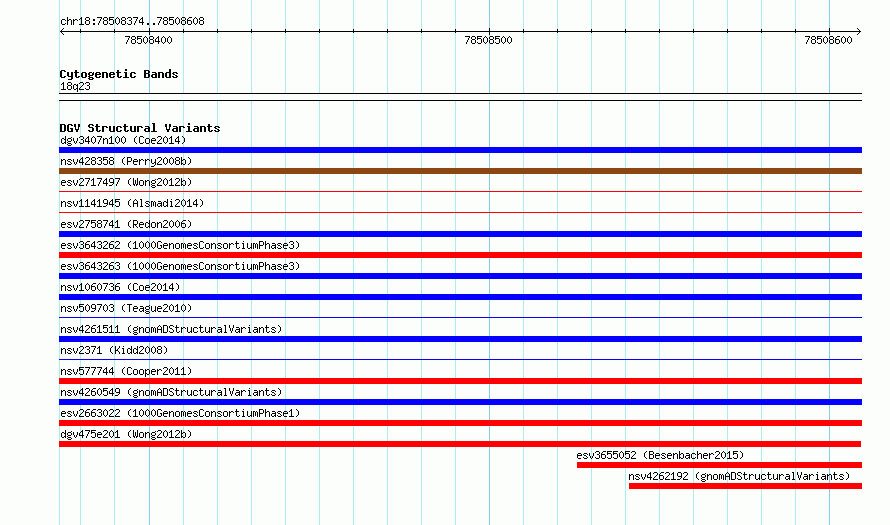Click the blue bar under esv3643263
The height and width of the screenshot is (525, 890).
460,276
